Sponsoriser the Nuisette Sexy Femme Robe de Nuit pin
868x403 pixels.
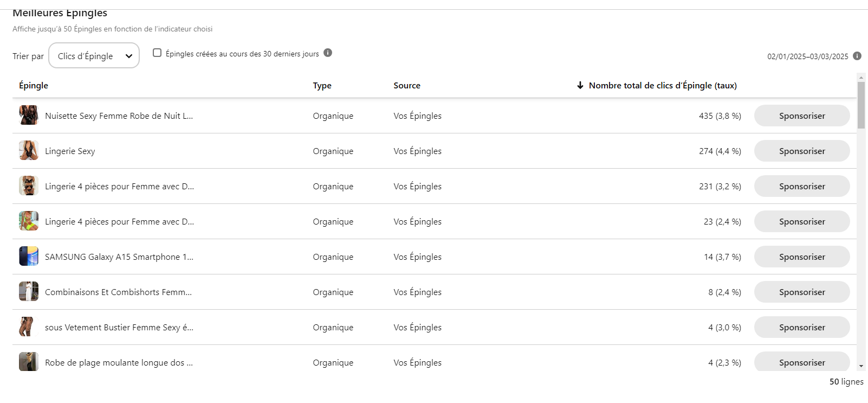[x=802, y=116]
